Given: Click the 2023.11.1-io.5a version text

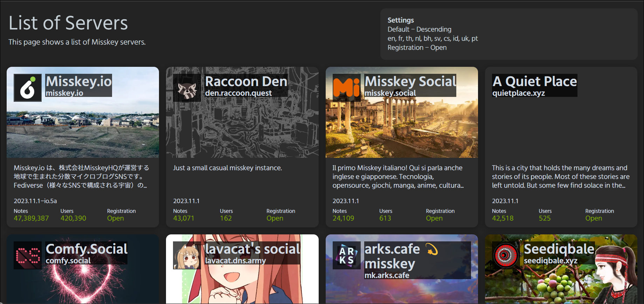Looking at the screenshot, I should click(x=35, y=201).
